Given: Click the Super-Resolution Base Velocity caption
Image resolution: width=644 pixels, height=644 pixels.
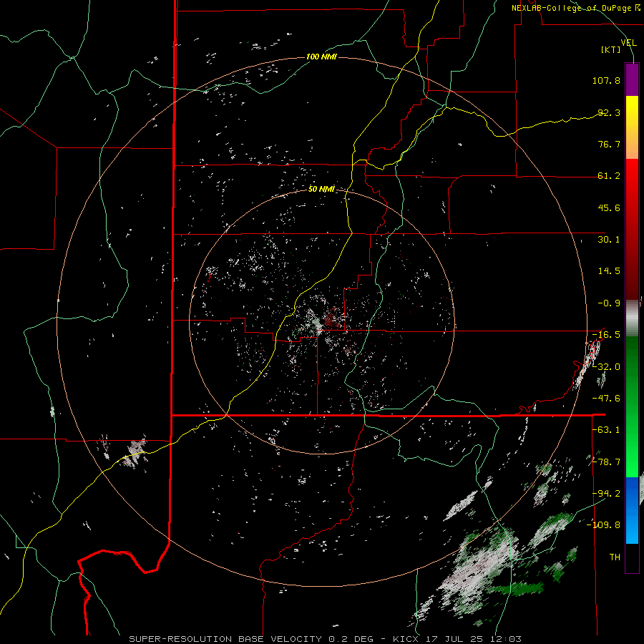Looking at the screenshot, I should [326, 639].
